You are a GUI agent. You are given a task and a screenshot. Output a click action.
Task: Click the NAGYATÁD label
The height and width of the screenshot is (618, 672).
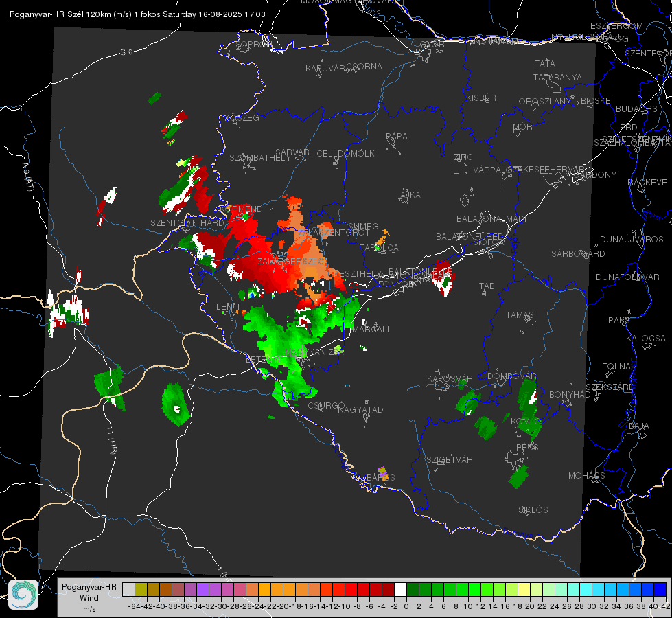click(x=360, y=409)
